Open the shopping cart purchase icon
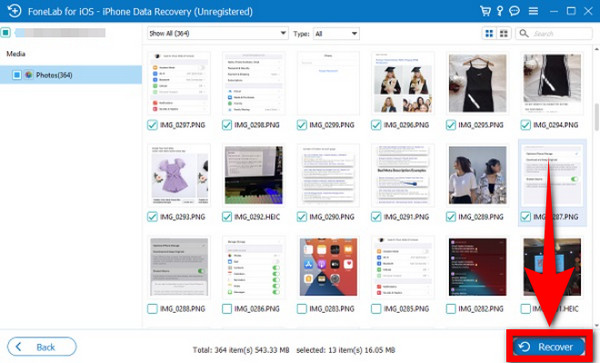 coord(485,11)
